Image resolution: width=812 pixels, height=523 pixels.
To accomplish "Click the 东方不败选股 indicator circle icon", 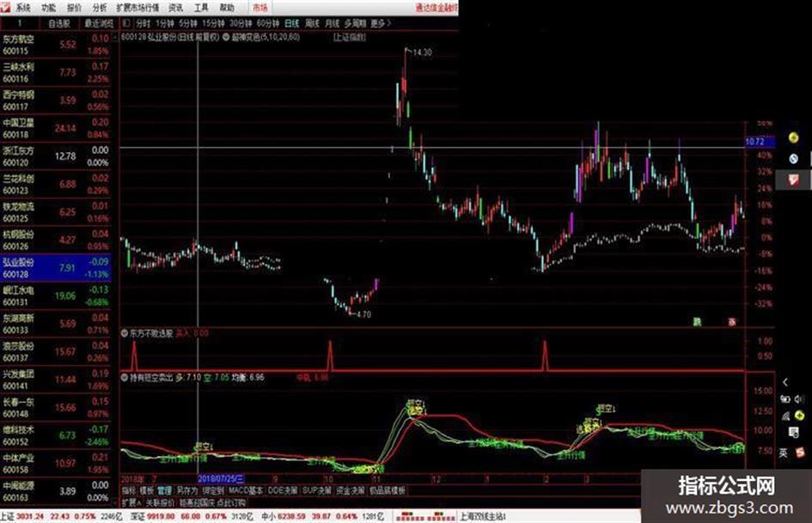I will [125, 333].
